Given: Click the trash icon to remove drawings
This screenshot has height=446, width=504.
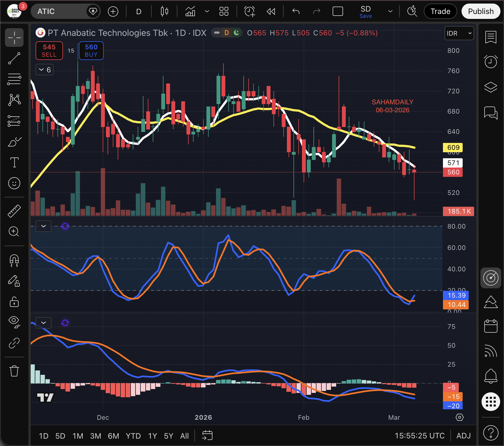Looking at the screenshot, I should tap(14, 371).
